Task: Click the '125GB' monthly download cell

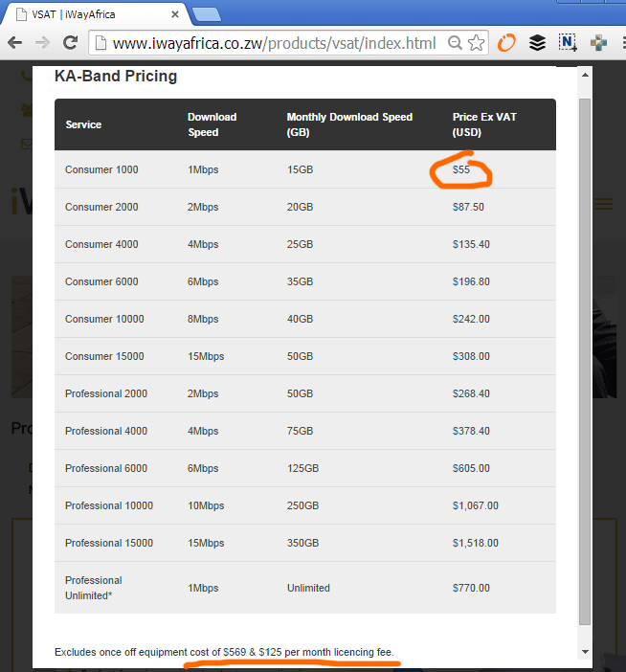Action: [302, 468]
